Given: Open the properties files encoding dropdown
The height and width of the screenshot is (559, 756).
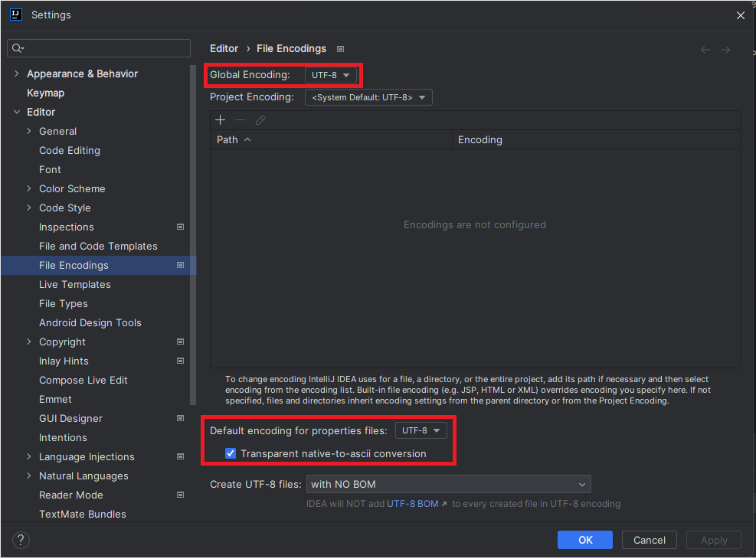Looking at the screenshot, I should pyautogui.click(x=421, y=430).
